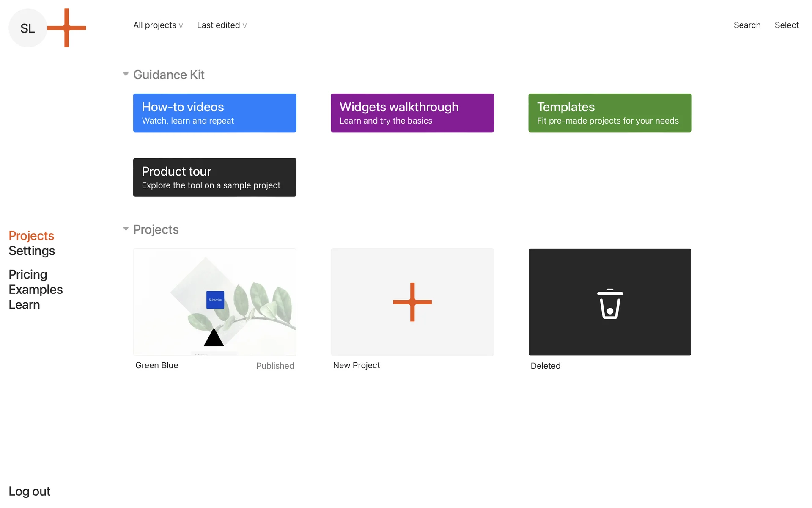Open the All projects dropdown

point(158,25)
